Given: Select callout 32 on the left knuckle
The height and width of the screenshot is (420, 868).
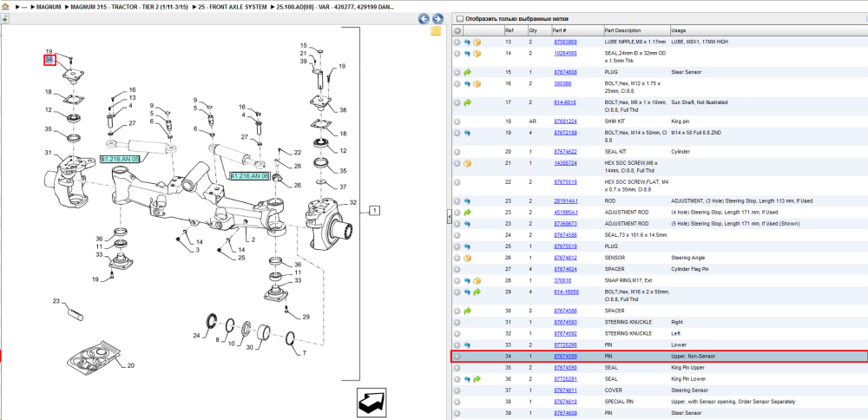Looking at the screenshot, I should point(353,202).
